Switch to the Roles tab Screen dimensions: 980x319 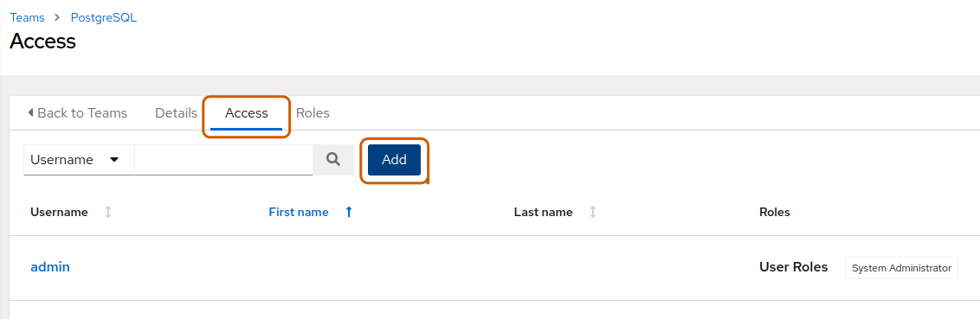tap(313, 113)
